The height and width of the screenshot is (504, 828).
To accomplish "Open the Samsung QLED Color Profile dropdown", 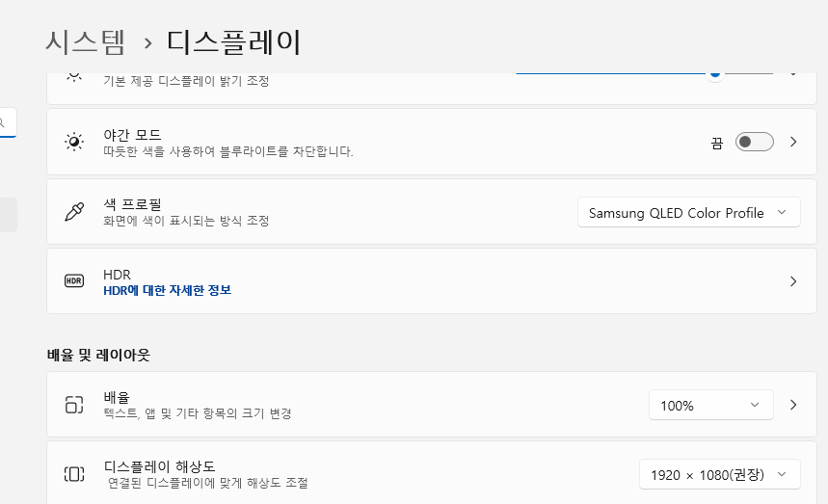I will point(688,213).
